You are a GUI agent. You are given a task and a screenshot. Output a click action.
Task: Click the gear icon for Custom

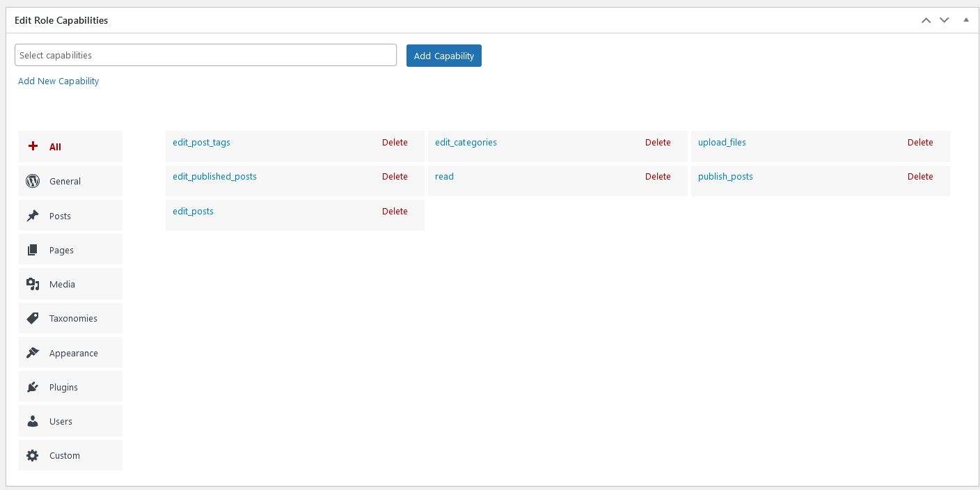(33, 455)
